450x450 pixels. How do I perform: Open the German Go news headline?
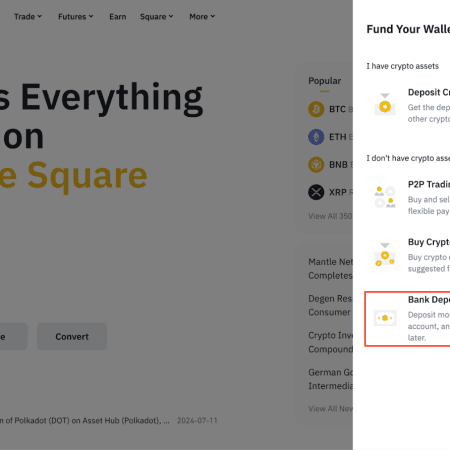tap(330, 379)
